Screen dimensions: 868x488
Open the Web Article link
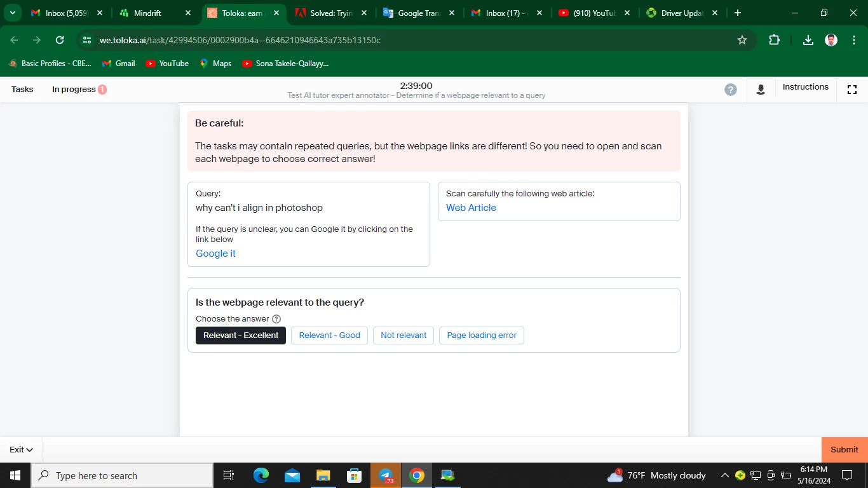(471, 208)
